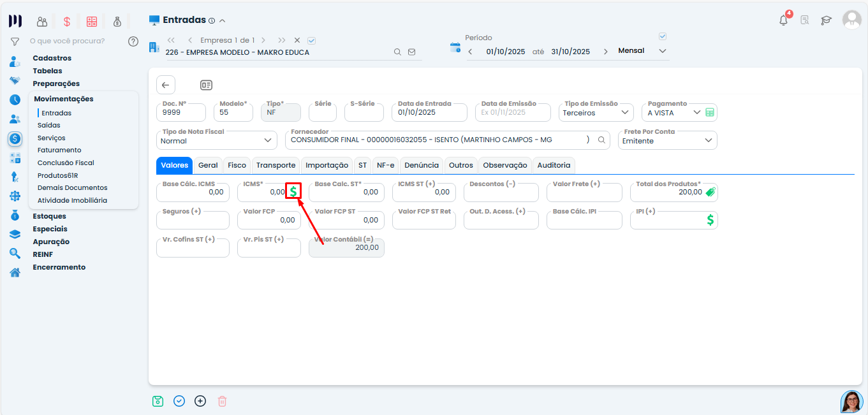The width and height of the screenshot is (868, 415).
Task: Toggle the checkbox next to company navigation
Action: click(312, 40)
